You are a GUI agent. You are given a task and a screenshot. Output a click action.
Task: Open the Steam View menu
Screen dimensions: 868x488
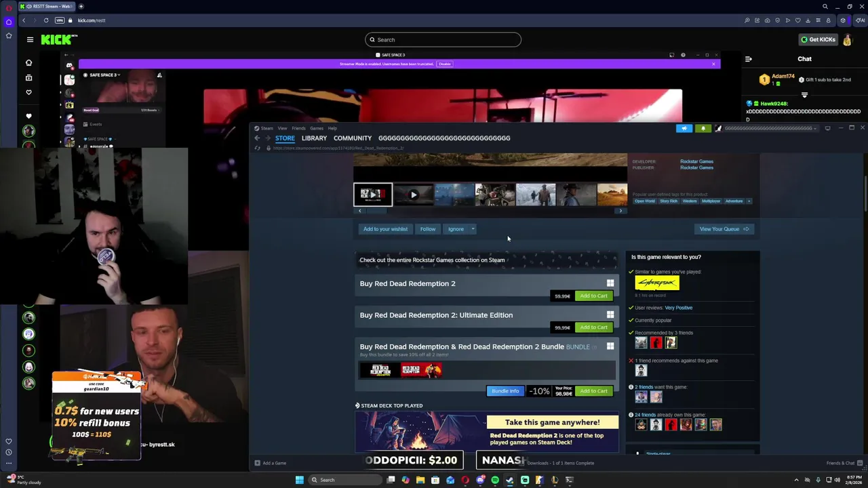tap(282, 128)
